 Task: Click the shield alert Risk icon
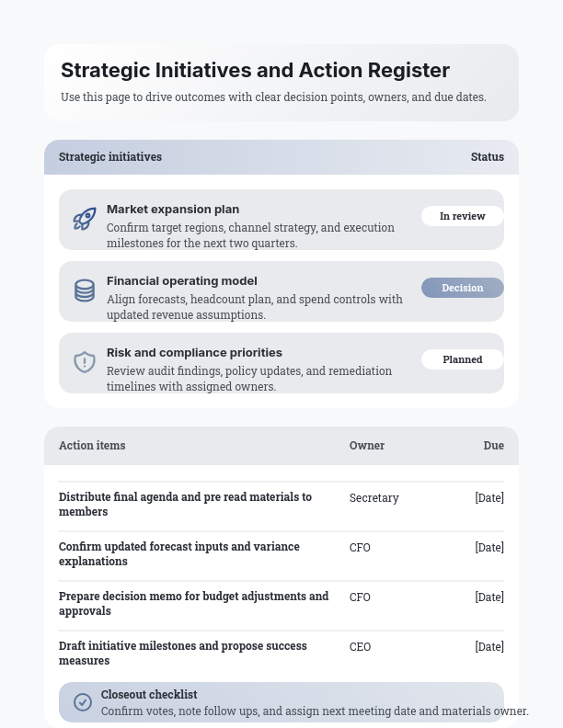[85, 362]
